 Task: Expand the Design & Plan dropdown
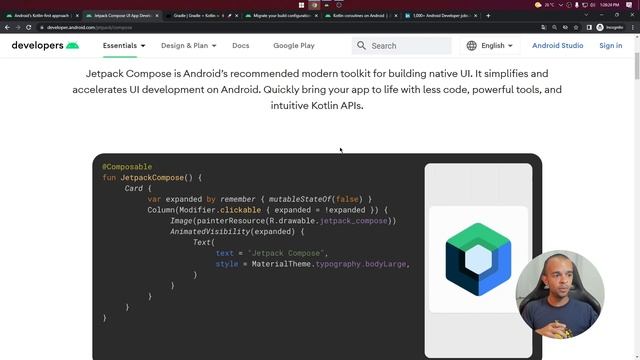[189, 45]
